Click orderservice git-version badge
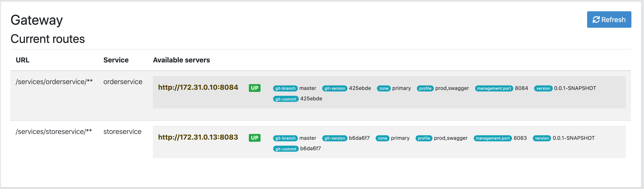The width and height of the screenshot is (644, 189). click(335, 88)
